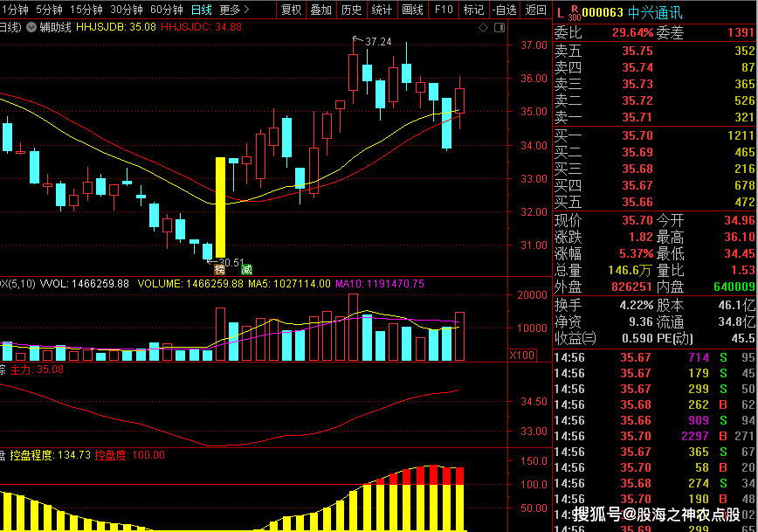Open the 统计 statistics menu
Viewport: 758px width, 532px height.
coord(382,10)
